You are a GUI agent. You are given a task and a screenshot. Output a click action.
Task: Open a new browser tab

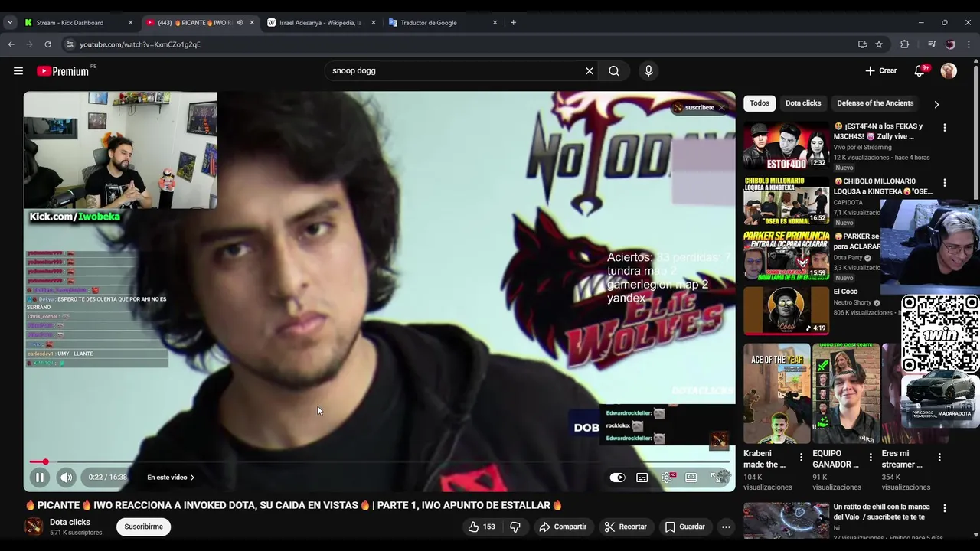pos(513,23)
